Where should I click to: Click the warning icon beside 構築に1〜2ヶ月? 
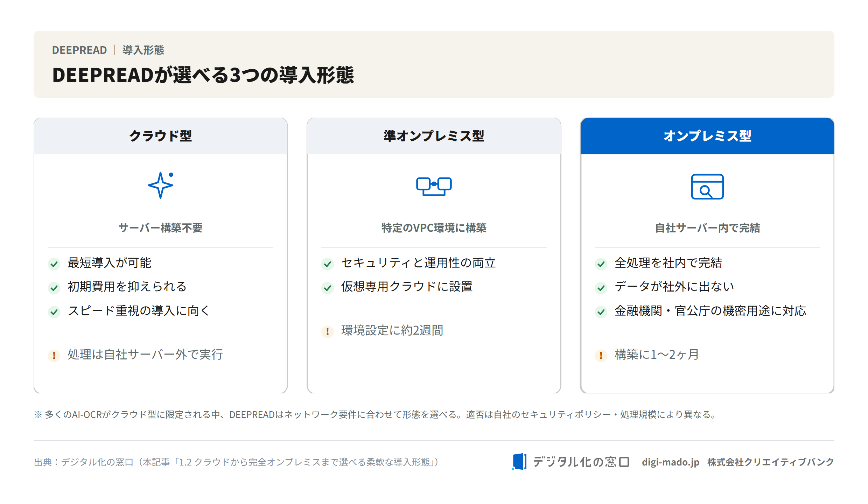(x=601, y=356)
